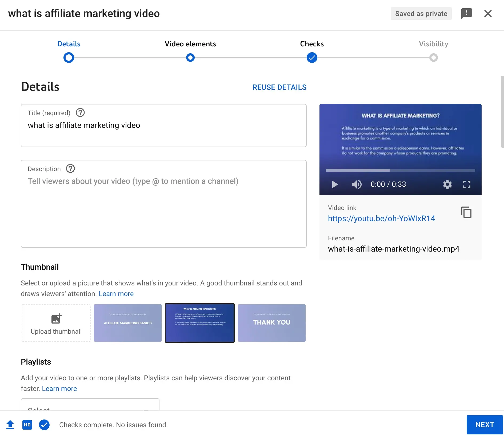Play the video preview
This screenshot has height=436, width=504.
(335, 184)
